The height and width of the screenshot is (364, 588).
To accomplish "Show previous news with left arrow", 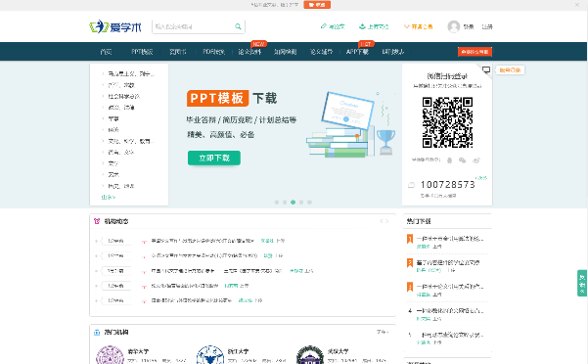I will point(382,221).
